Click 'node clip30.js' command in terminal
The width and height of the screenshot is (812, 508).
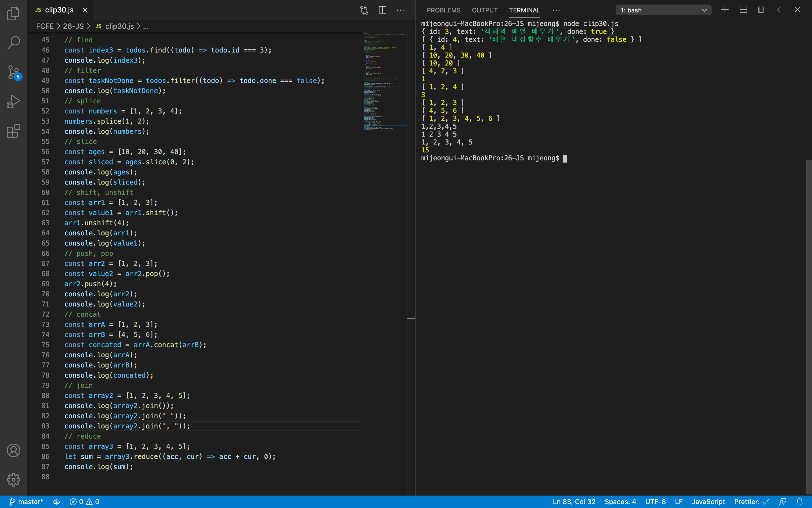click(591, 23)
